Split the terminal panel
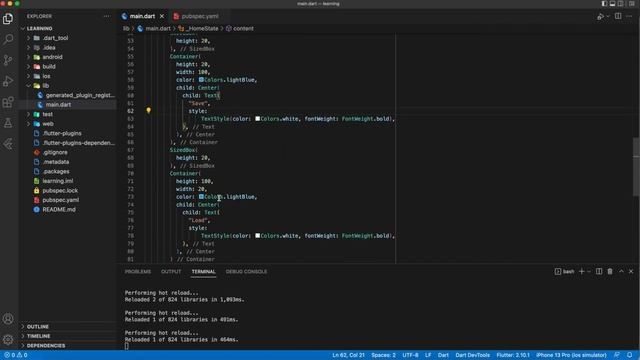The width and height of the screenshot is (640, 360). point(599,271)
